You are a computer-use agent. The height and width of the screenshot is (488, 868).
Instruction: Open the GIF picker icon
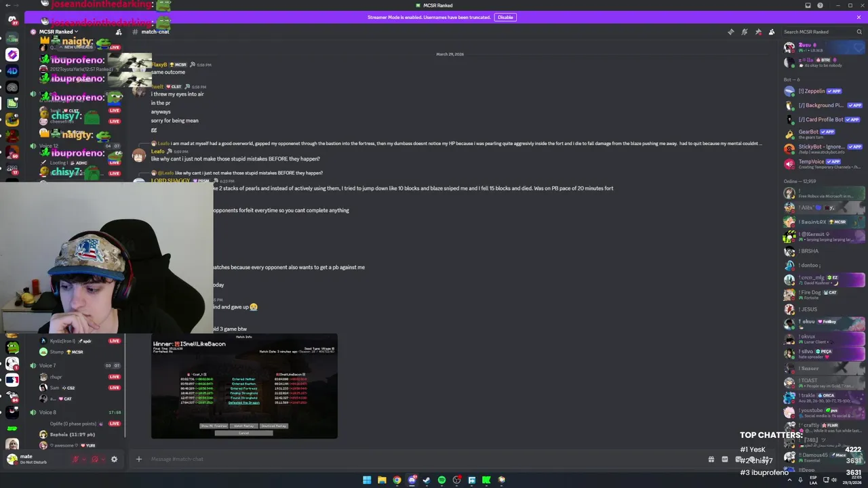click(x=724, y=460)
